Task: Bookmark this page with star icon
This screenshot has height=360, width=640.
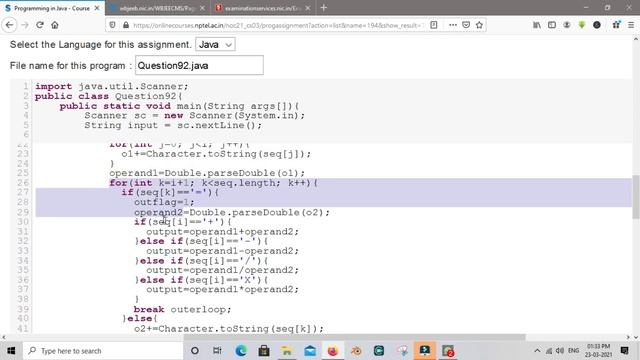Action: pyautogui.click(x=479, y=25)
